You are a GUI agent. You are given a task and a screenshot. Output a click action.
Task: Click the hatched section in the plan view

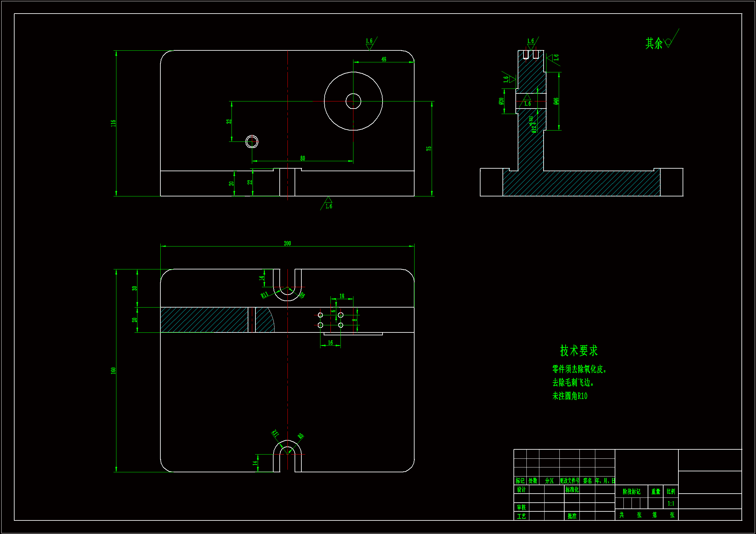[x=204, y=320]
